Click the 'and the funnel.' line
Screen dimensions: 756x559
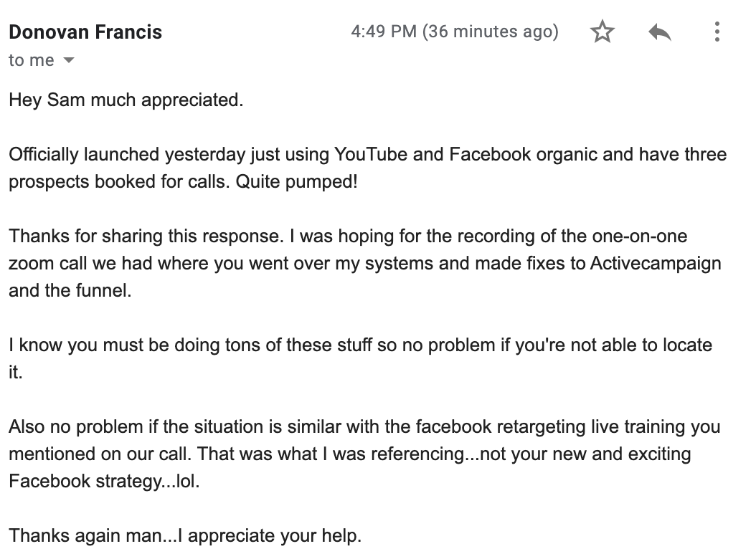coord(70,290)
